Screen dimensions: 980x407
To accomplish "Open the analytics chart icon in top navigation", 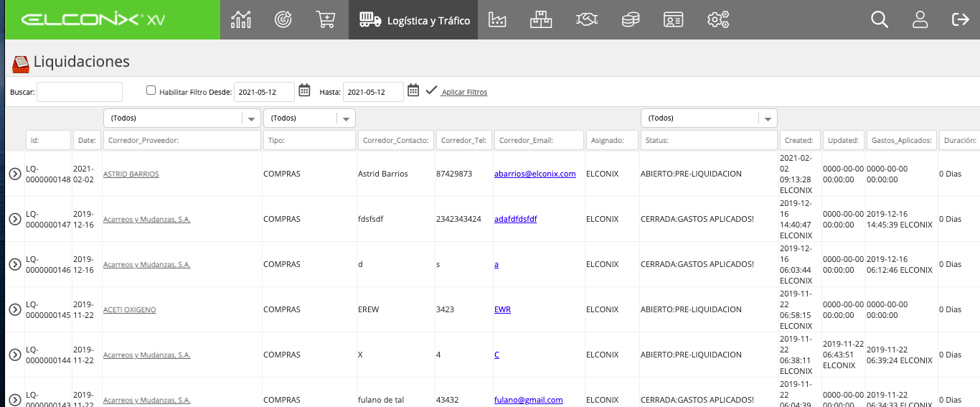I will [x=242, y=19].
